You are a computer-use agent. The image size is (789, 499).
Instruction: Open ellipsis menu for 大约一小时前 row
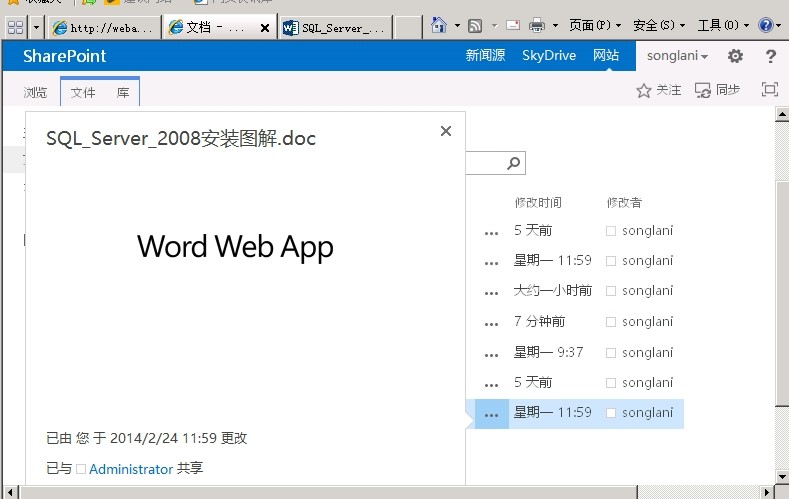point(491,293)
